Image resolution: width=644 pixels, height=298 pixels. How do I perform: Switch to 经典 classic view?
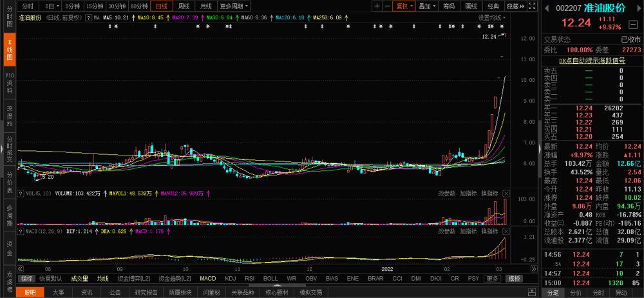pyautogui.click(x=494, y=6)
